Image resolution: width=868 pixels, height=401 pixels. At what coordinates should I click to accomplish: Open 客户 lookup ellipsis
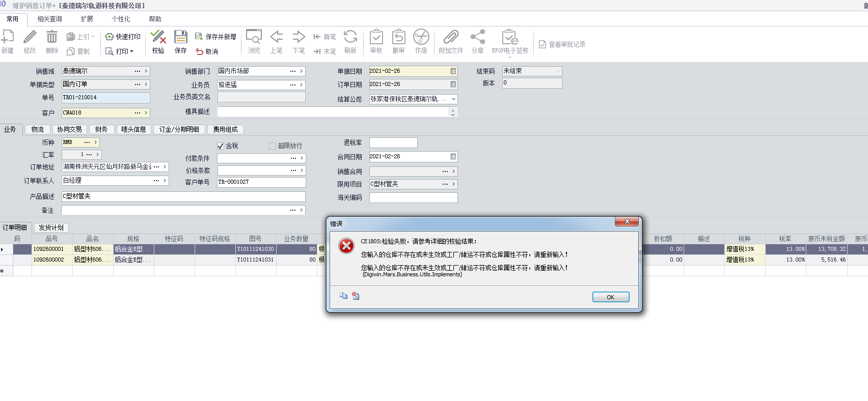[x=138, y=113]
